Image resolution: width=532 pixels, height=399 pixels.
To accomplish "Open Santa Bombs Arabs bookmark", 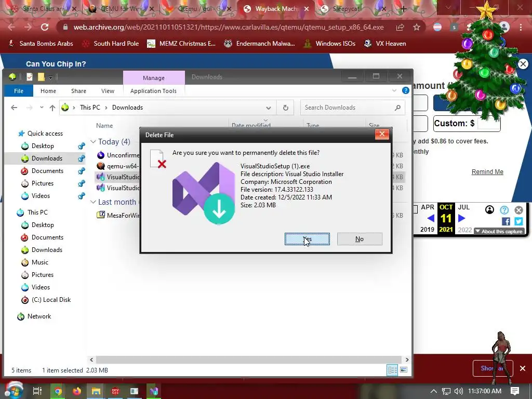I will [41, 44].
